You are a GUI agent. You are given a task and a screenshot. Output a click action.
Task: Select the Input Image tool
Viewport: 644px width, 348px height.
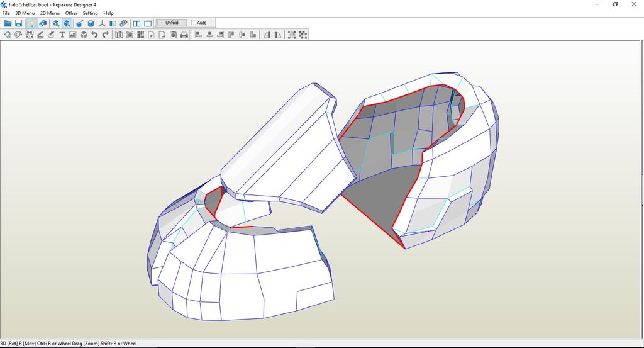pyautogui.click(x=73, y=35)
